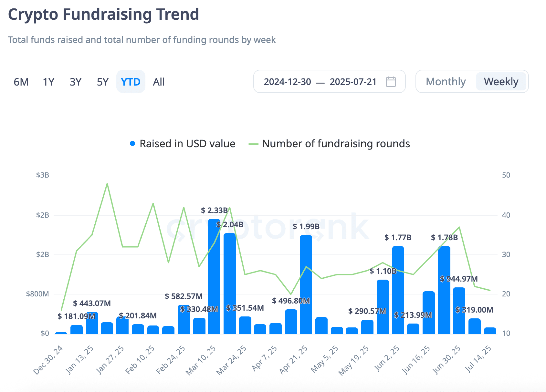Image resolution: width=546 pixels, height=392 pixels.
Task: Toggle Number of fundraising rounds legend
Action: 329,144
